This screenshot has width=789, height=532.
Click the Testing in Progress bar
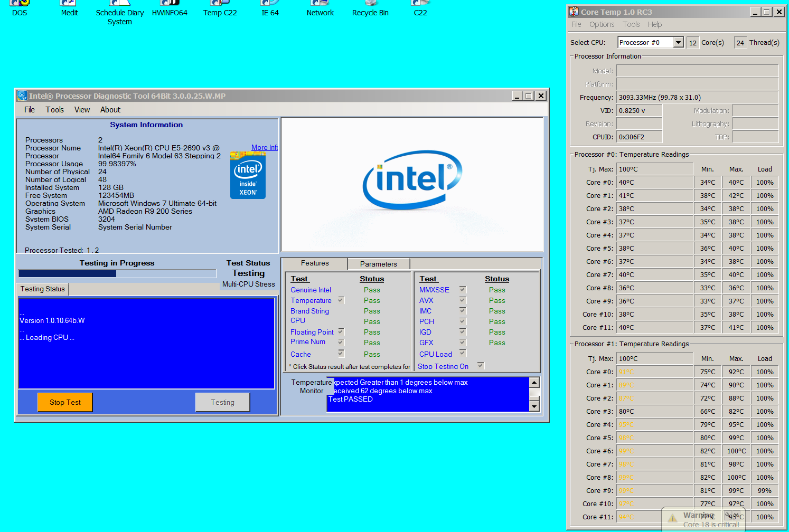(117, 273)
